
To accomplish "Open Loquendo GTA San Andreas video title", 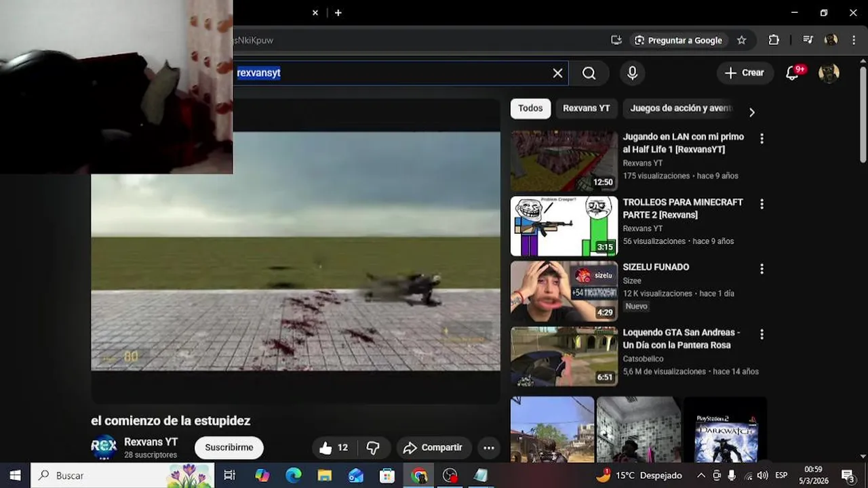I will pos(682,339).
